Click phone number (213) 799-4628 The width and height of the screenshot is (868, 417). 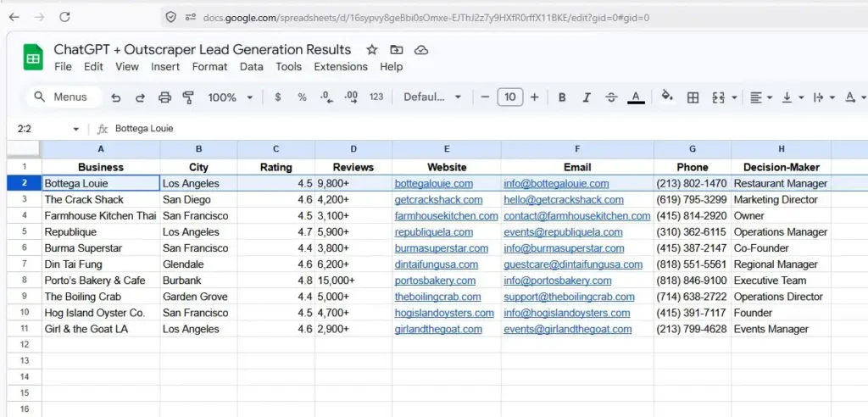point(693,329)
